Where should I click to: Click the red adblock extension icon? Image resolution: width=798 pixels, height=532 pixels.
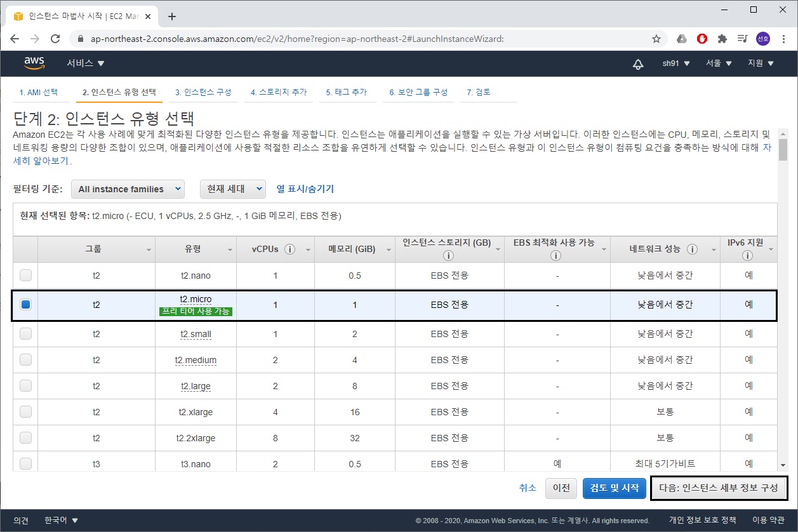click(x=702, y=39)
